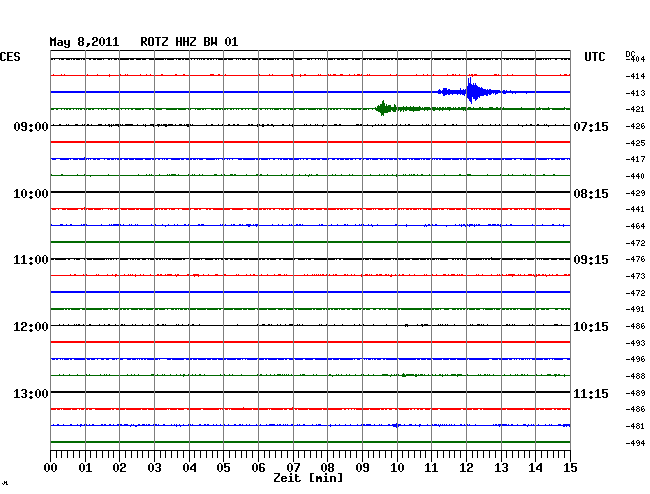Click the "Zeit [min]" axis title

tap(308, 478)
